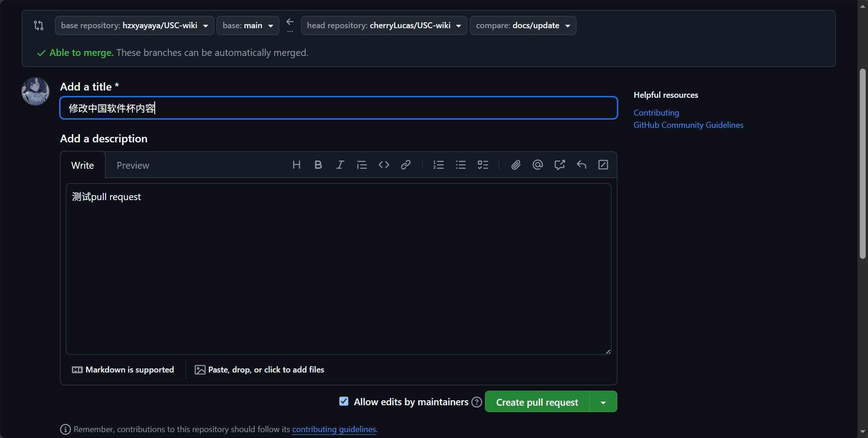Viewport: 868px width, 438px height.
Task: Click the 'Add a title' label
Action: (x=90, y=87)
